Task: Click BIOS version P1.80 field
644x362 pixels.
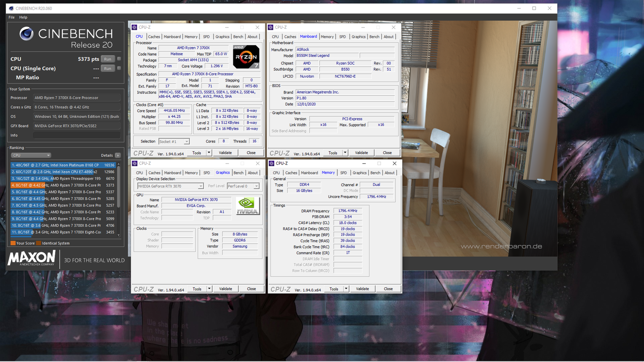Action: click(x=345, y=98)
